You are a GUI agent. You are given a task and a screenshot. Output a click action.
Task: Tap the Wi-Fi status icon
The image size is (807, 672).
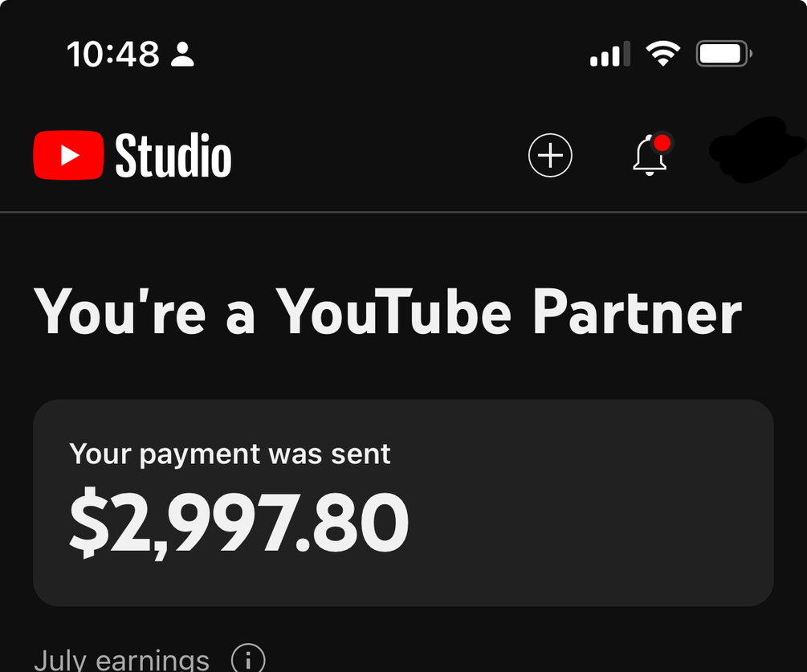(663, 54)
